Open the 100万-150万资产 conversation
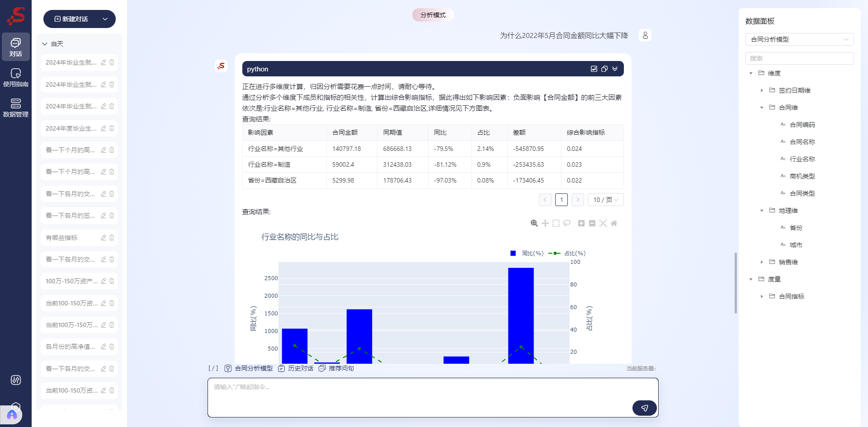This screenshot has width=868, height=427. [79, 281]
